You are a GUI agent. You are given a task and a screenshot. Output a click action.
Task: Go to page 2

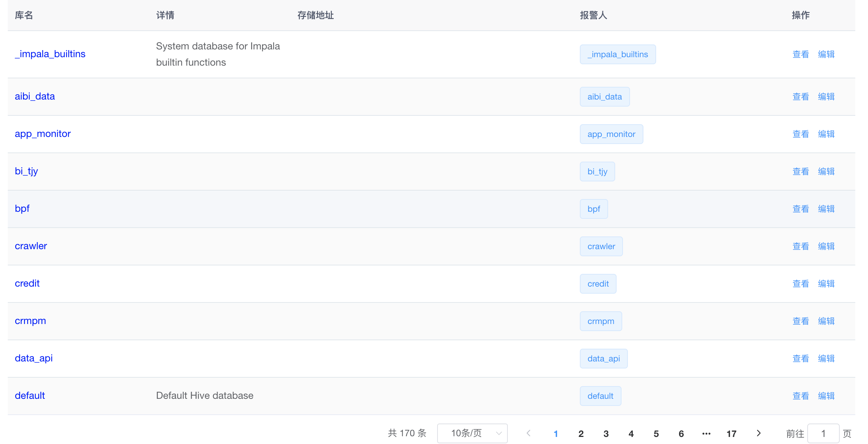pos(581,433)
